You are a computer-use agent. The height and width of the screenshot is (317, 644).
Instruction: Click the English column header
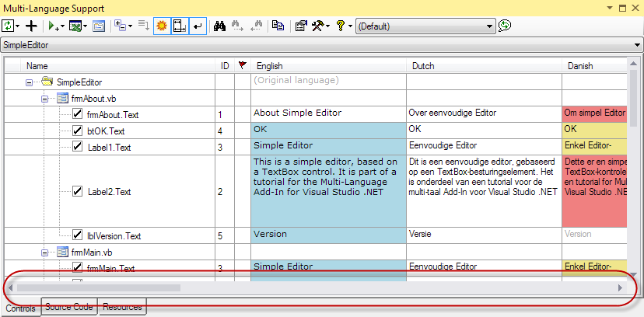click(327, 66)
